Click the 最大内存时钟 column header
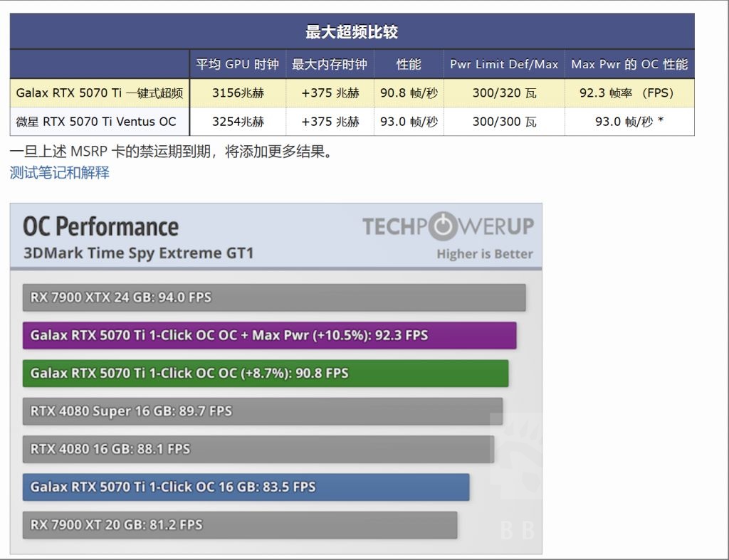Viewport: 729px width, 560px height. pyautogui.click(x=328, y=63)
